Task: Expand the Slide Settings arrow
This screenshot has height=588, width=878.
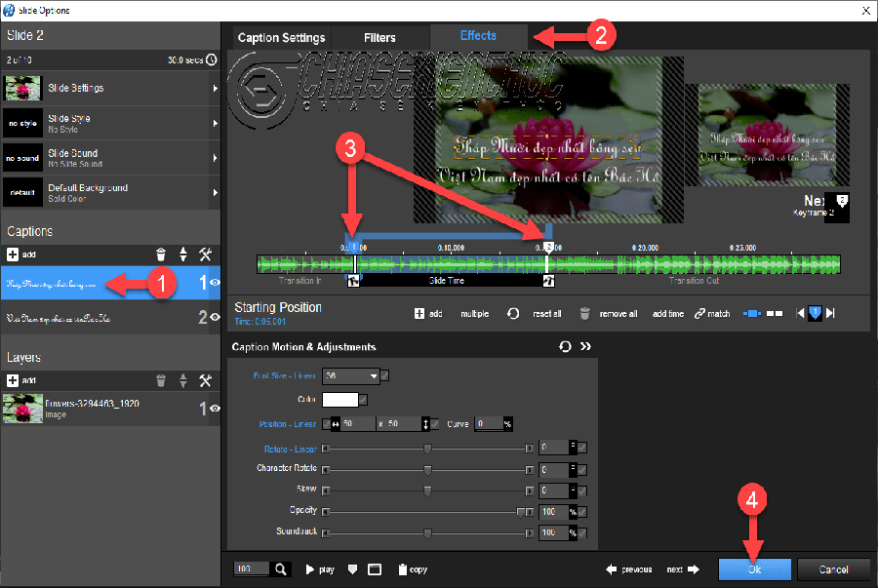Action: (215, 89)
